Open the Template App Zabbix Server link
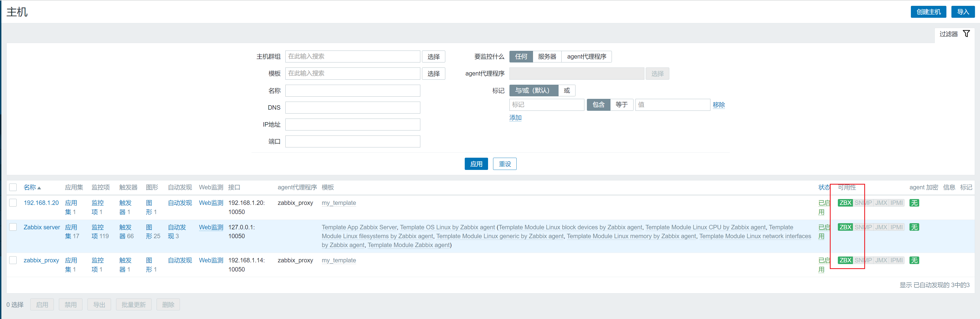Screen dimensions: 980x319 click(359, 227)
